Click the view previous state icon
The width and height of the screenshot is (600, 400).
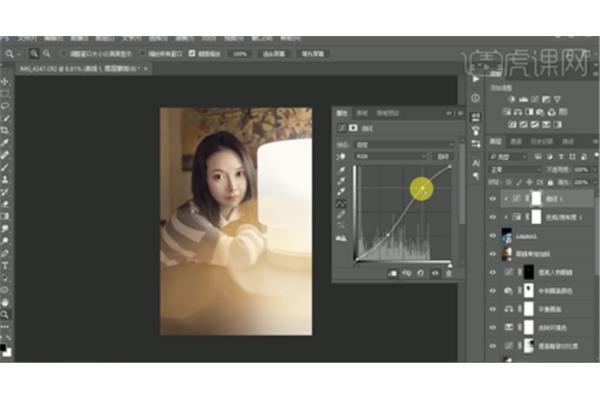tap(407, 273)
